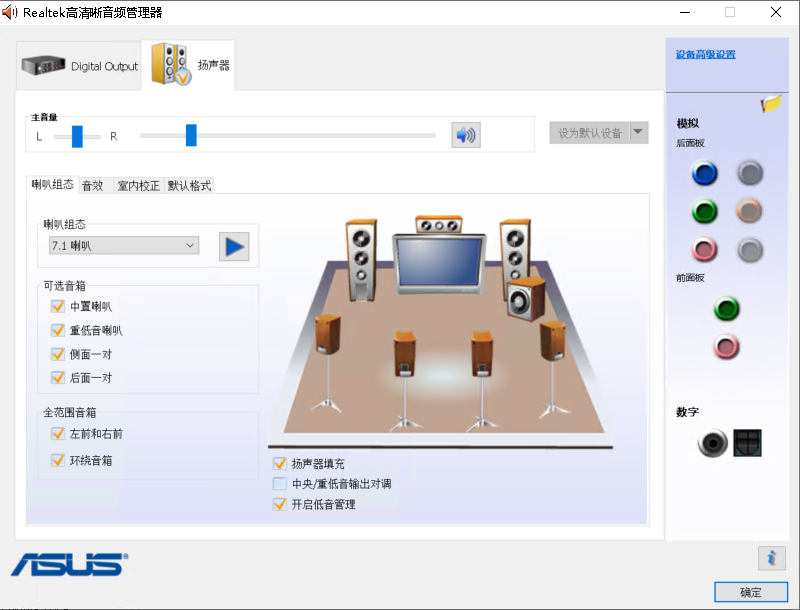Click the pink rear panel jack
The height and width of the screenshot is (610, 800).
705,249
